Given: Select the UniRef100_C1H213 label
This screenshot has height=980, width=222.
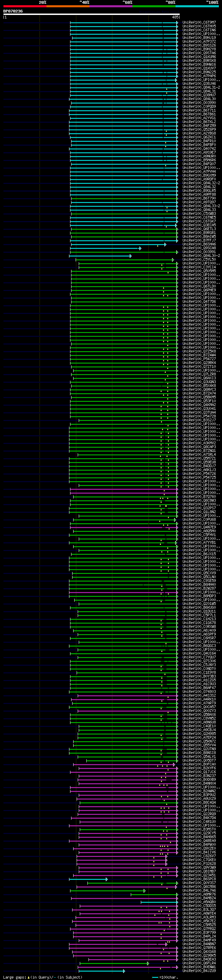Looking at the screenshot, I should click(199, 619).
